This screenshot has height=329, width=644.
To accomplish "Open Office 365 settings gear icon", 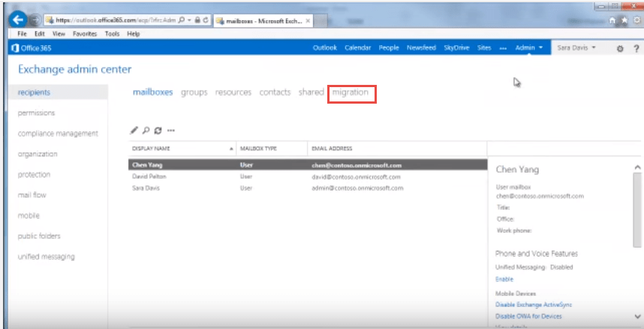I will [620, 49].
